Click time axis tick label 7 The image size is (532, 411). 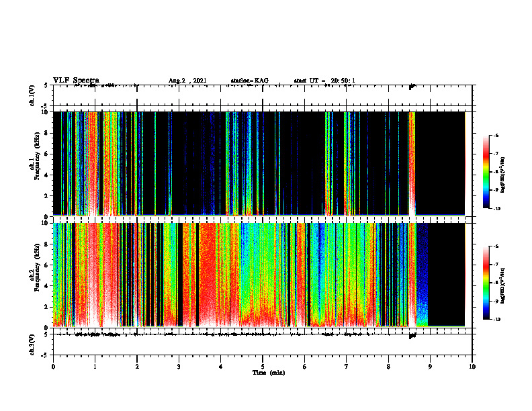coord(347,367)
